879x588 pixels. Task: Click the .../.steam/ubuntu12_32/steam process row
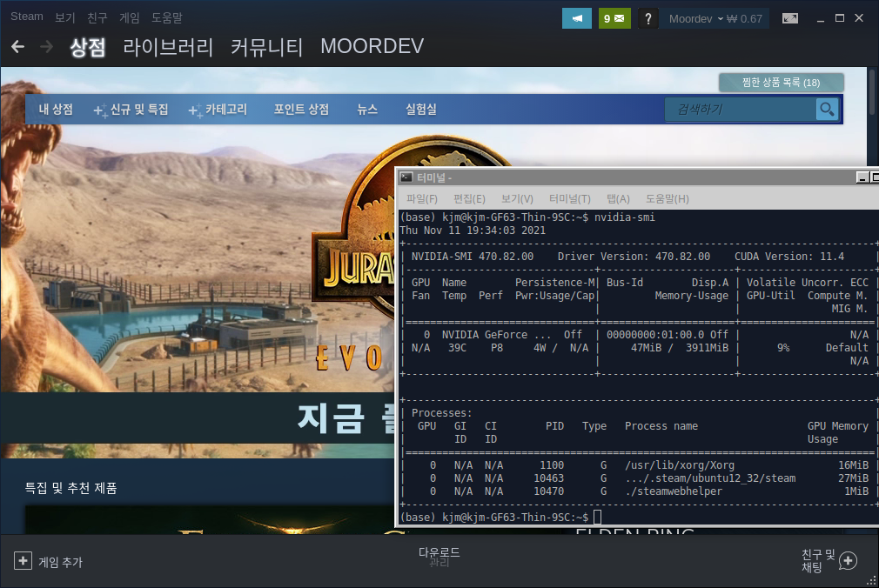point(635,478)
